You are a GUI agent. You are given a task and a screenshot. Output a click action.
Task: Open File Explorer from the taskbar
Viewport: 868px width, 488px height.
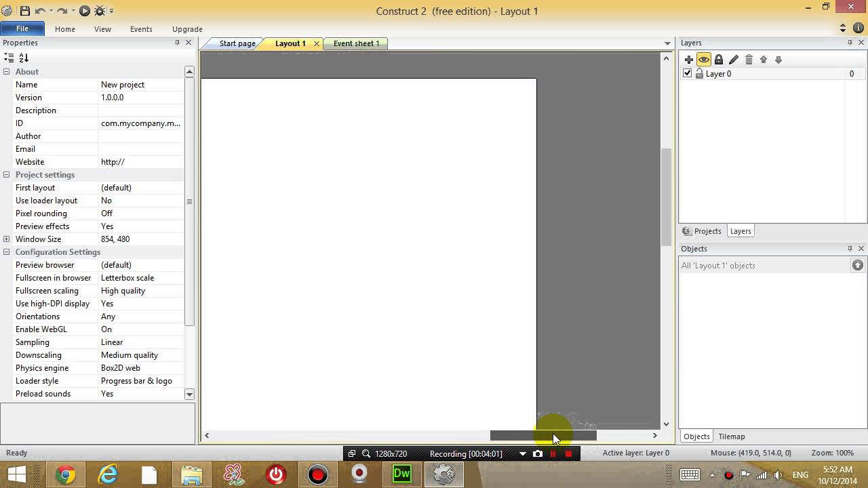[x=191, y=474]
